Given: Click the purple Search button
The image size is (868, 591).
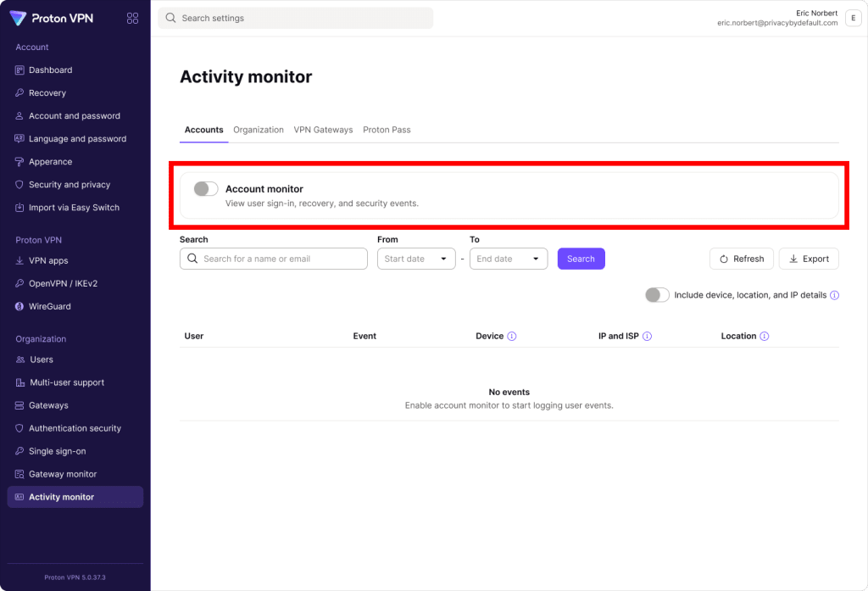Looking at the screenshot, I should [581, 259].
